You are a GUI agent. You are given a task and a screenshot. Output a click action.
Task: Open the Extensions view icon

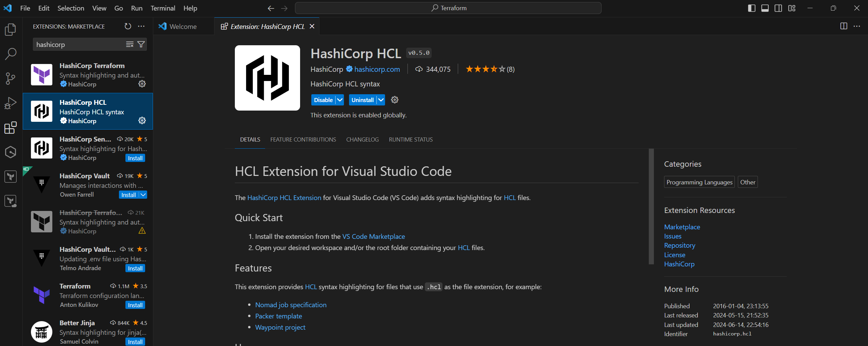[11, 128]
